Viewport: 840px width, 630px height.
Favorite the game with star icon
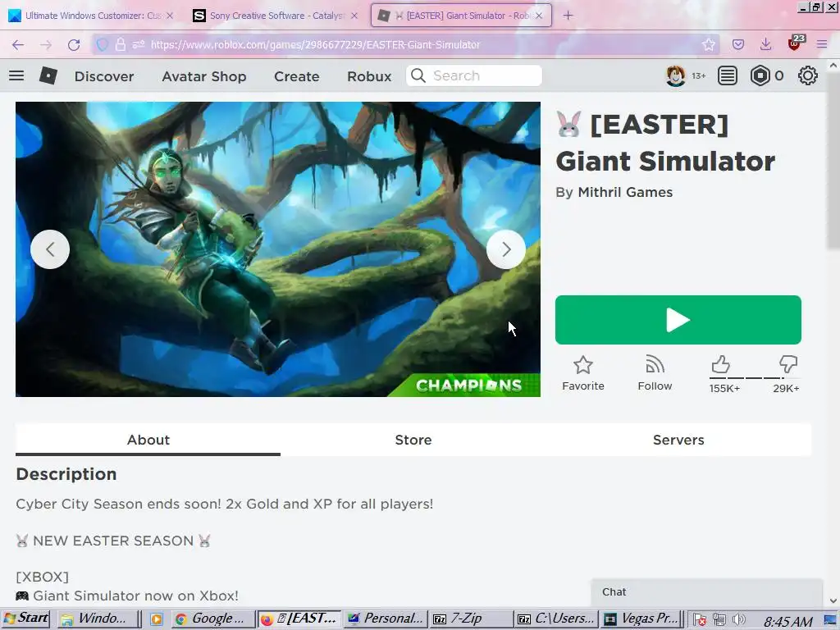point(583,373)
